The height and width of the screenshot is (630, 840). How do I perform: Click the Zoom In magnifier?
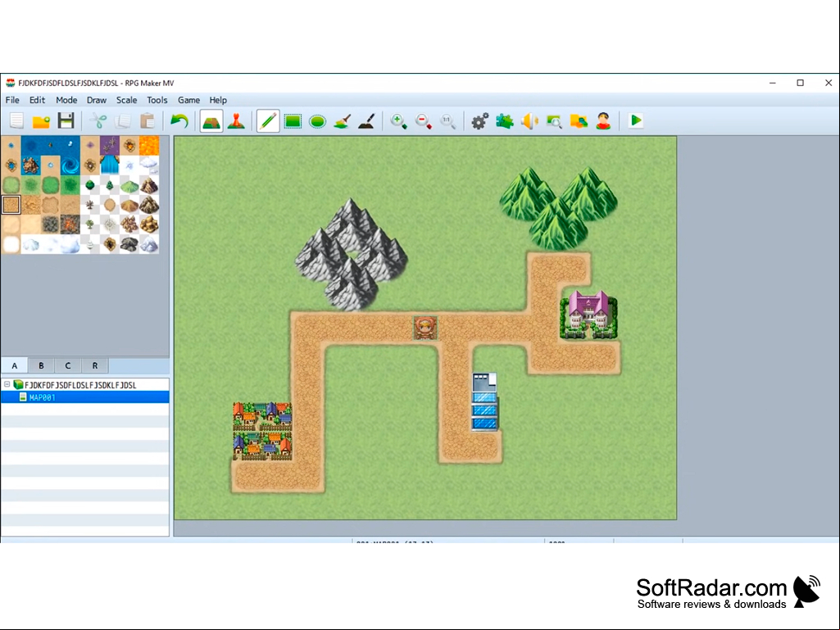[398, 120]
